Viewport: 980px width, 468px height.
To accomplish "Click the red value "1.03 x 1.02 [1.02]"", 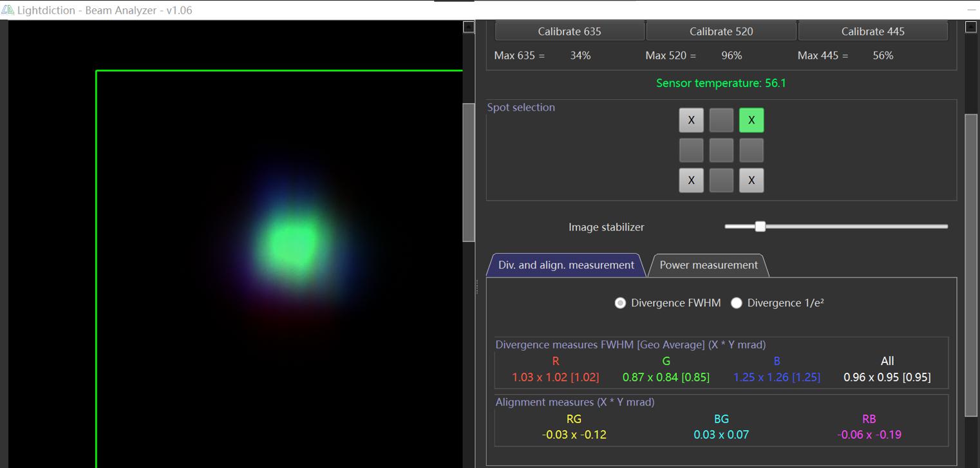I will point(556,377).
